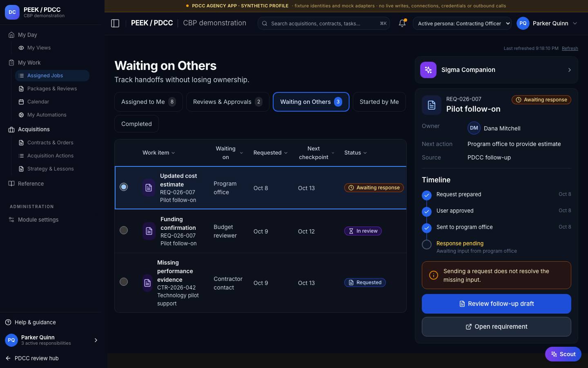Click the Pilot follow-on document icon in detail panel

tap(432, 105)
